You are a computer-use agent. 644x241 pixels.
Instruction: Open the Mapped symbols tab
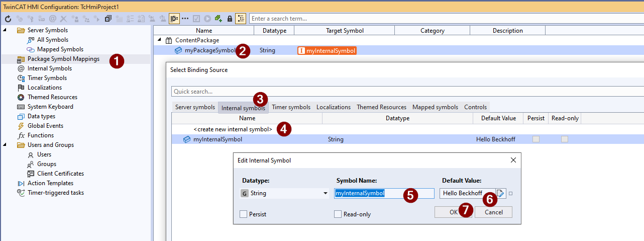pyautogui.click(x=435, y=107)
